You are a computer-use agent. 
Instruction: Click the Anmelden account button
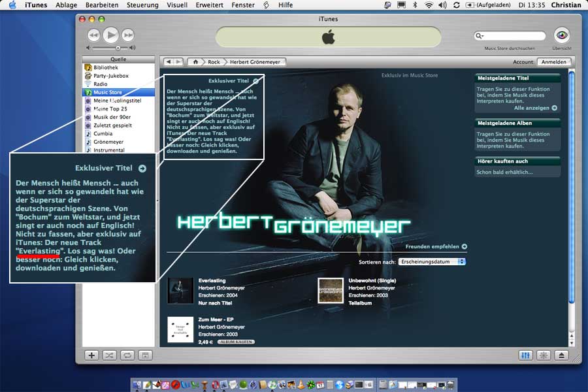tap(554, 62)
